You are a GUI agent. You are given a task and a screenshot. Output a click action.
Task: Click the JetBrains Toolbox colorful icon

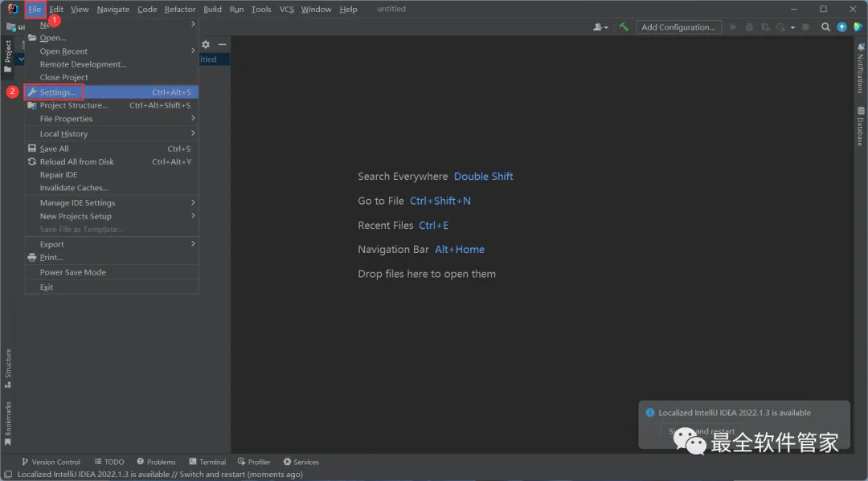(858, 27)
